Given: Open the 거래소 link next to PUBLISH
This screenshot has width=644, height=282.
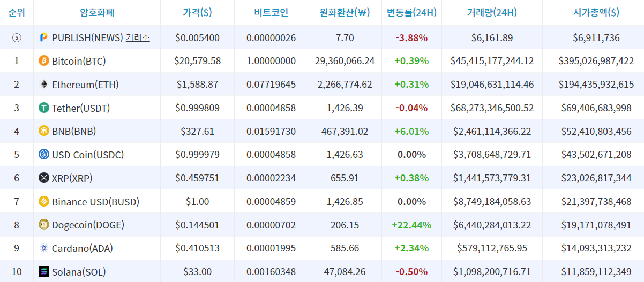Looking at the screenshot, I should [x=138, y=37].
